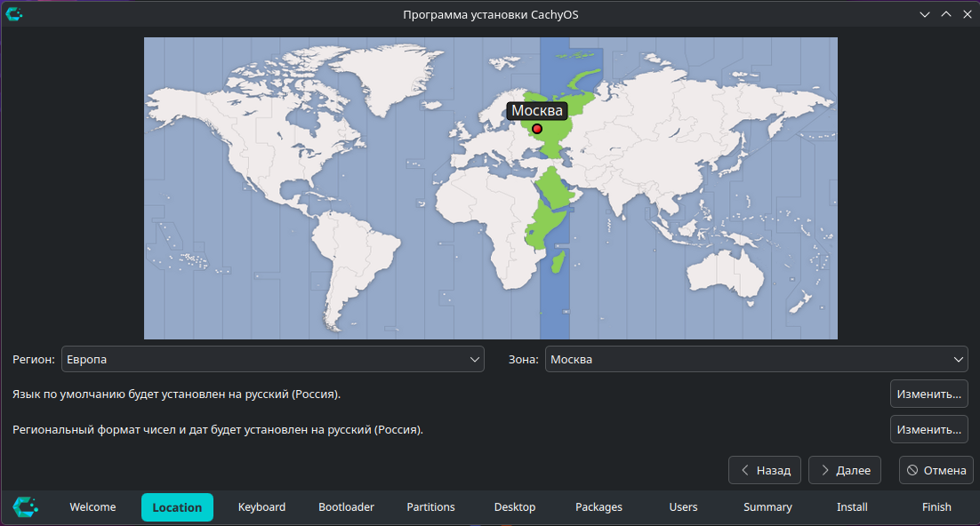Image resolution: width=980 pixels, height=526 pixels.
Task: Click the default language text line
Action: pos(176,394)
